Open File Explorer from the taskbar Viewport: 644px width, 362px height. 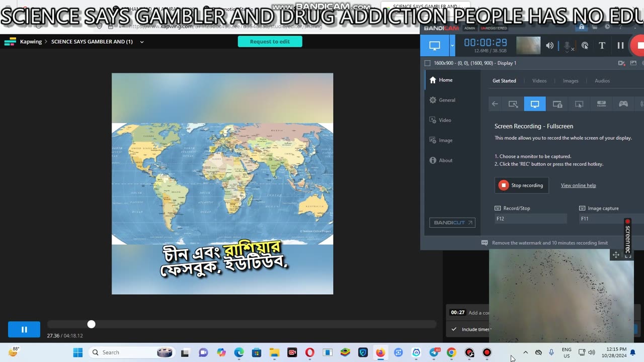274,352
